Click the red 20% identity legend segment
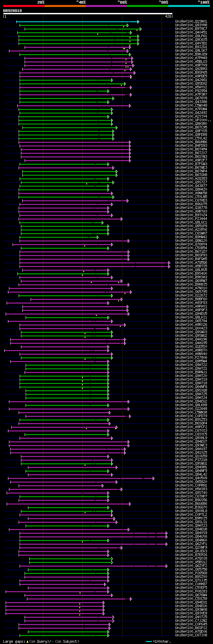This screenshot has height=644, width=213. click(x=24, y=6)
